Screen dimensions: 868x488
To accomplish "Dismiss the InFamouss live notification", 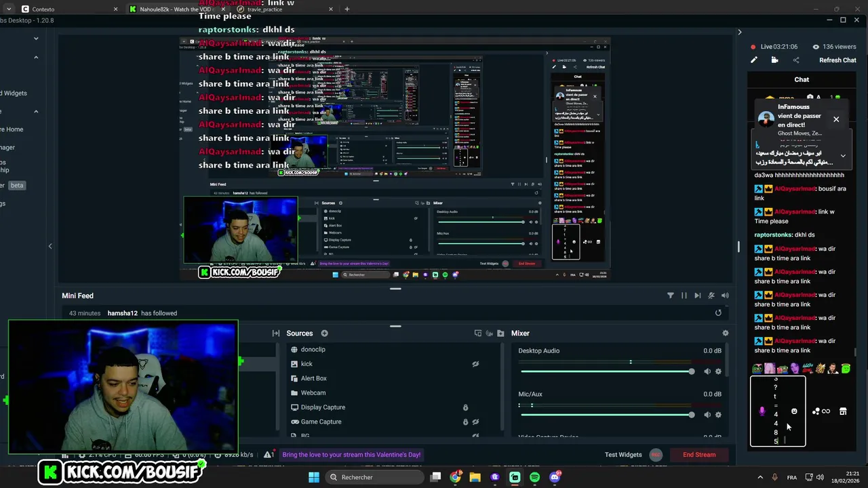I will pyautogui.click(x=836, y=119).
